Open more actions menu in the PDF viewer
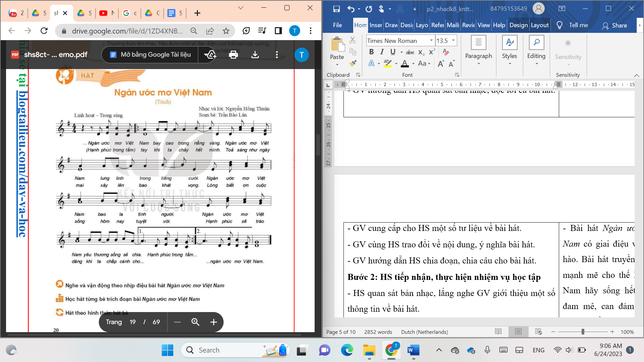Viewport: 644px width, 362px height. (x=277, y=55)
